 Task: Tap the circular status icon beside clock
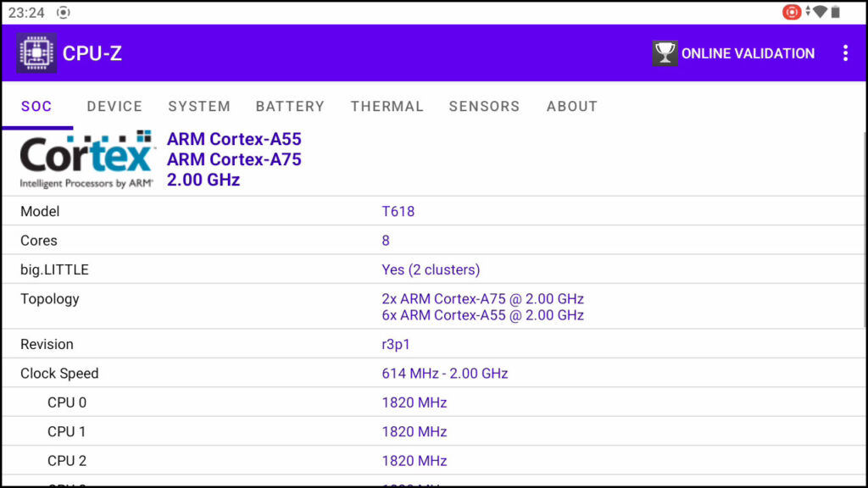click(64, 13)
